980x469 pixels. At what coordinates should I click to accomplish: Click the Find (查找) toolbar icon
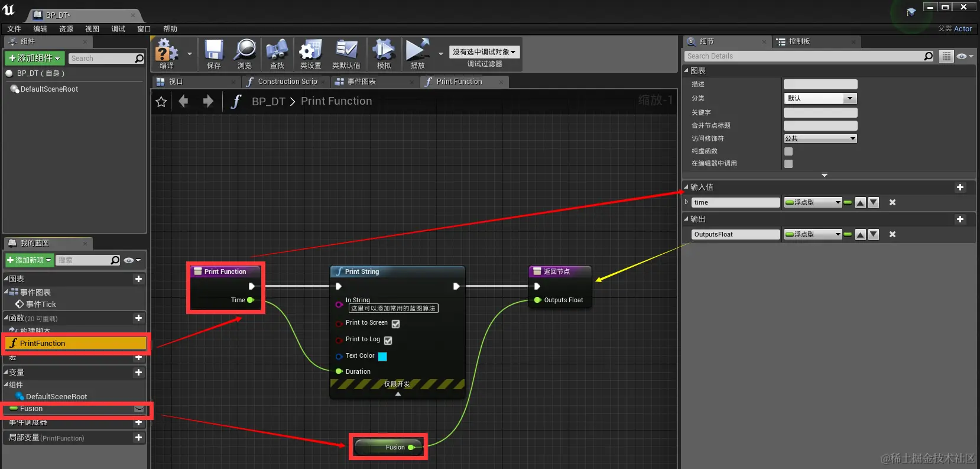coord(277,54)
